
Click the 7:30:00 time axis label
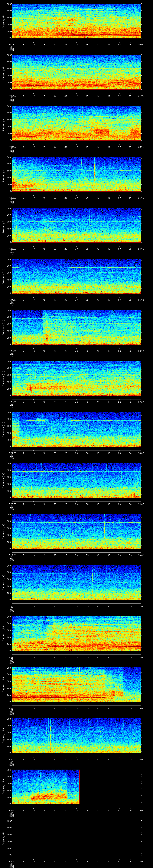[x=12, y=606]
